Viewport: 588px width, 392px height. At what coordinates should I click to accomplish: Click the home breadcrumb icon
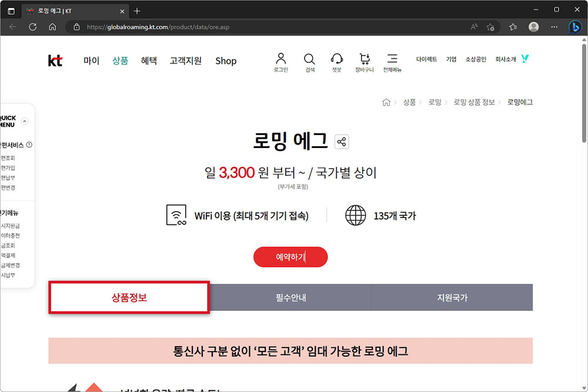tap(386, 102)
